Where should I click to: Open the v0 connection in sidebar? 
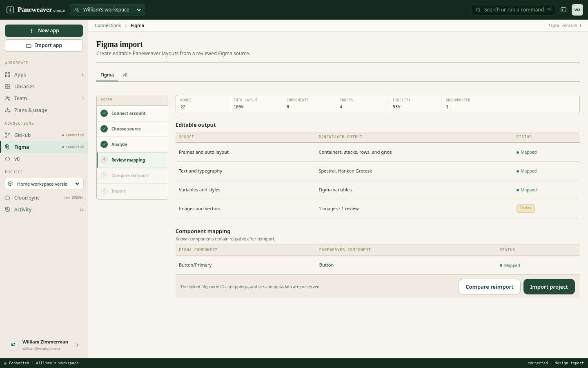(x=44, y=159)
